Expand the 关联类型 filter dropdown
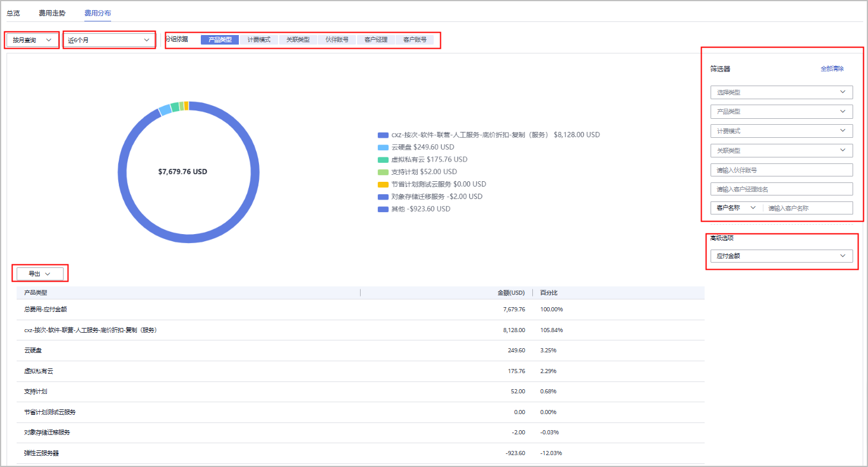Viewport: 868px width, 467px height. (x=781, y=150)
